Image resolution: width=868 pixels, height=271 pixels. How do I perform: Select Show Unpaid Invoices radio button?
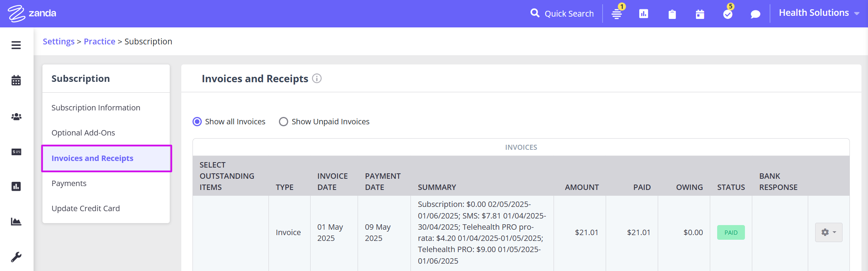[284, 122]
